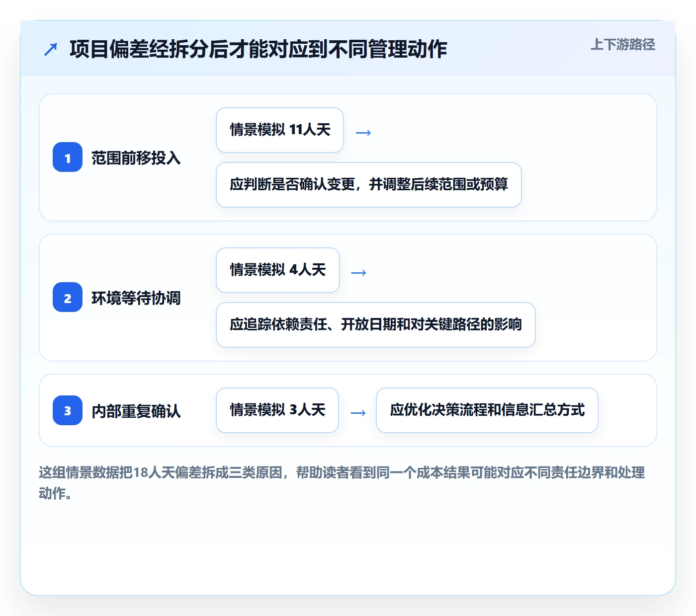Image resolution: width=696 pixels, height=616 pixels.
Task: Click the box 应优化决策流程和信息汇总方式
Action: pyautogui.click(x=487, y=410)
